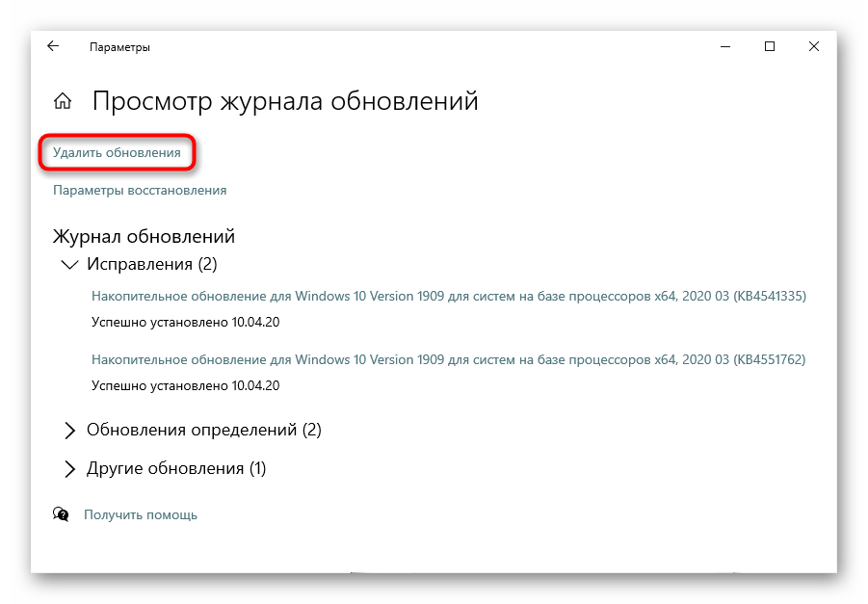Click the Обновления определений (2) label
The height and width of the screenshot is (604, 868).
203,430
